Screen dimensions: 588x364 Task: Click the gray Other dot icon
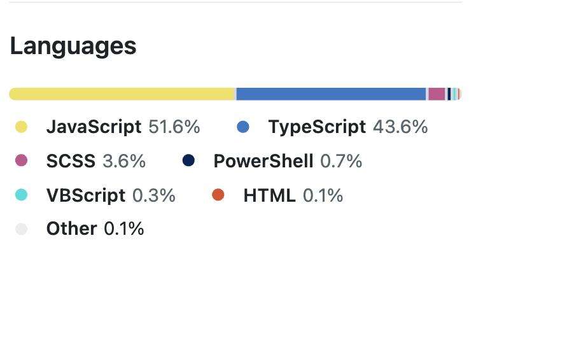pyautogui.click(x=22, y=228)
